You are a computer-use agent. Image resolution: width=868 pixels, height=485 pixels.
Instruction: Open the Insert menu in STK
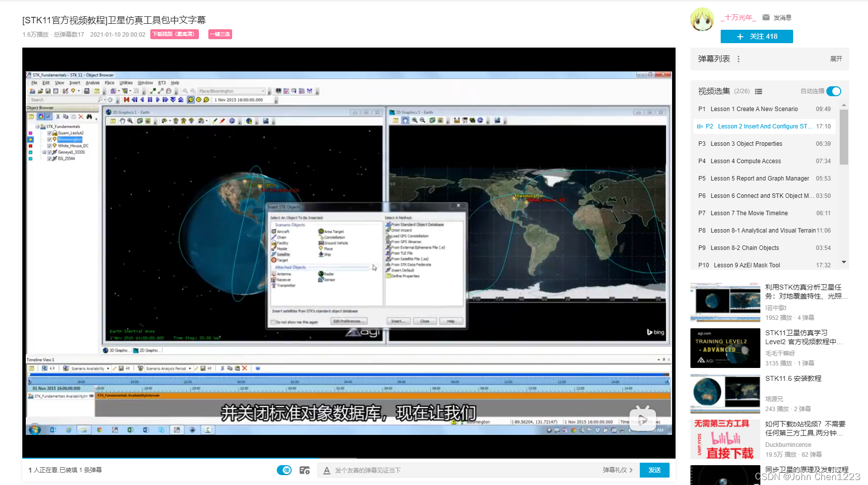coord(74,83)
